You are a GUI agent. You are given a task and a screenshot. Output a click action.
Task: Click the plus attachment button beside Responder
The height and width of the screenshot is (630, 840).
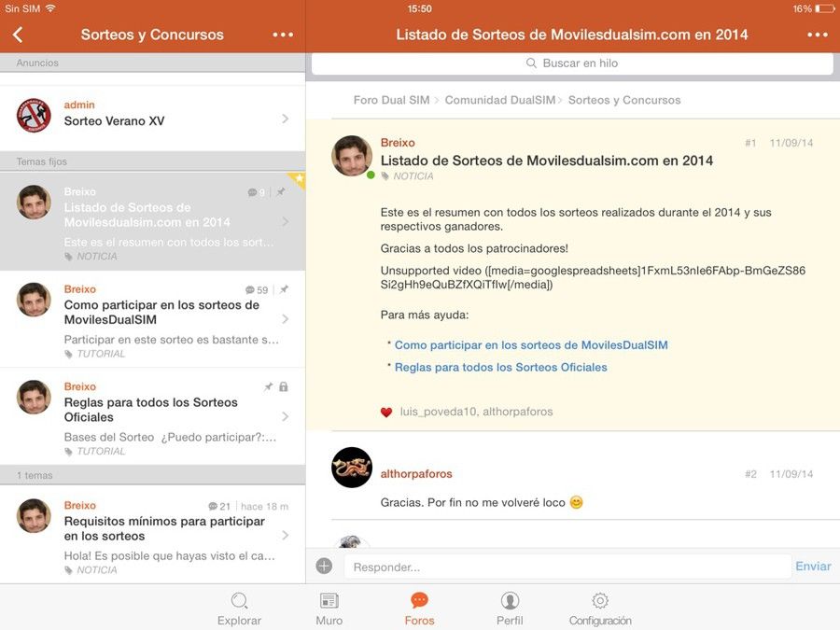324,566
